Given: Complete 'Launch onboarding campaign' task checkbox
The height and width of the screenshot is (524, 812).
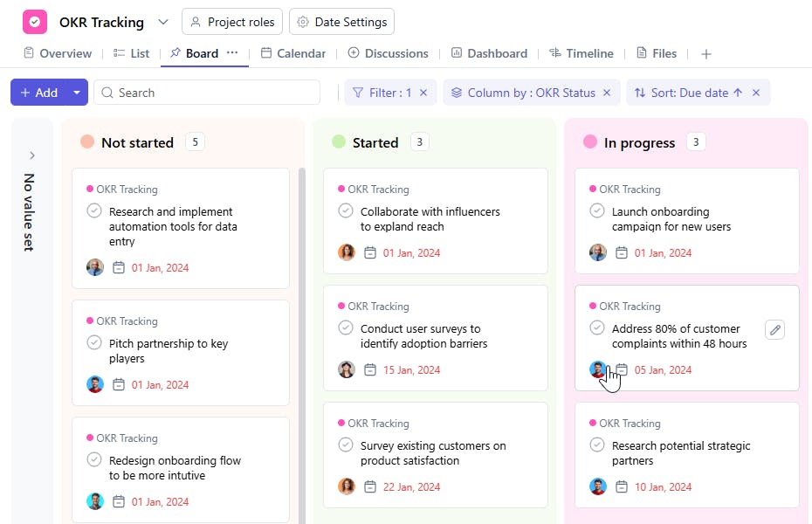Looking at the screenshot, I should (x=597, y=211).
